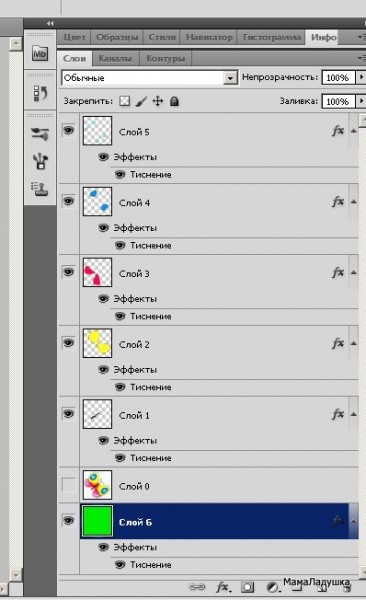
Task: Open the Mini Bridge panel icon
Action: (x=40, y=53)
